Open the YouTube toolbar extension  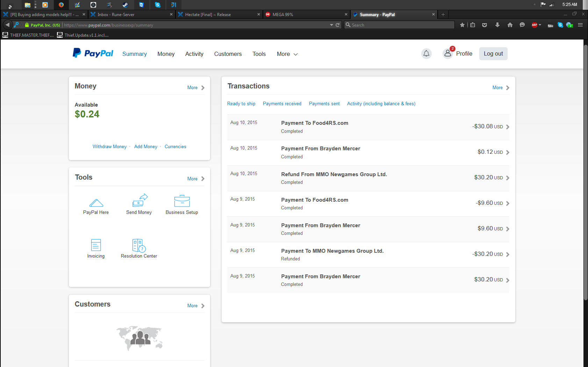coord(550,25)
